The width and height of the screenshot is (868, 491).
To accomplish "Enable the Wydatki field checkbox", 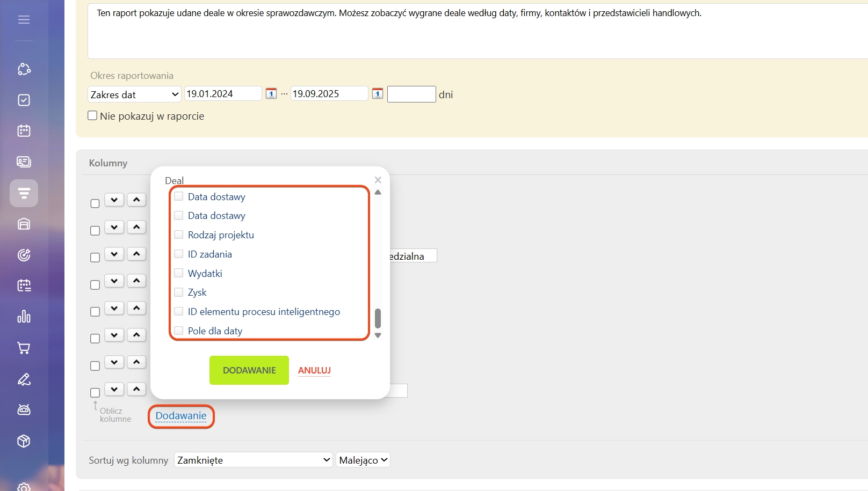I will coord(179,273).
